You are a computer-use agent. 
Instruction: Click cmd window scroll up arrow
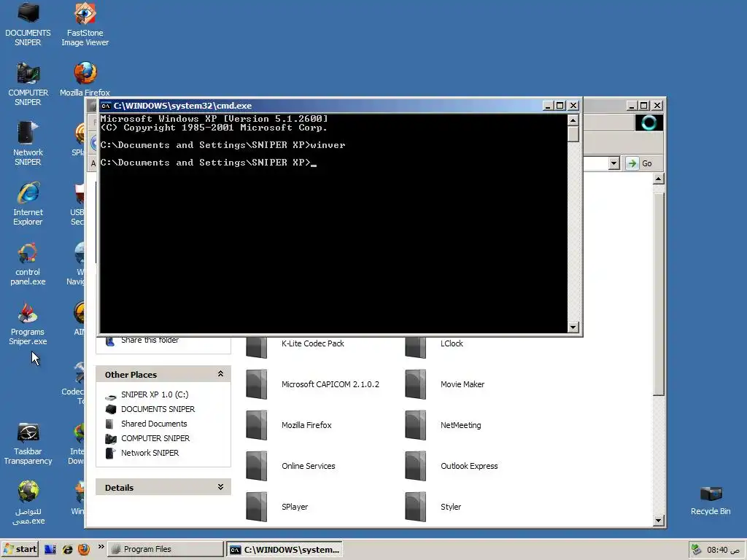(573, 120)
